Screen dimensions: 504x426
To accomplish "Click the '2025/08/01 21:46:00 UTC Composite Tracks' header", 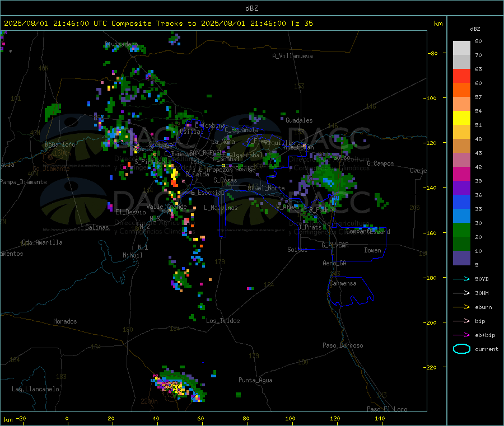I will tap(93, 24).
